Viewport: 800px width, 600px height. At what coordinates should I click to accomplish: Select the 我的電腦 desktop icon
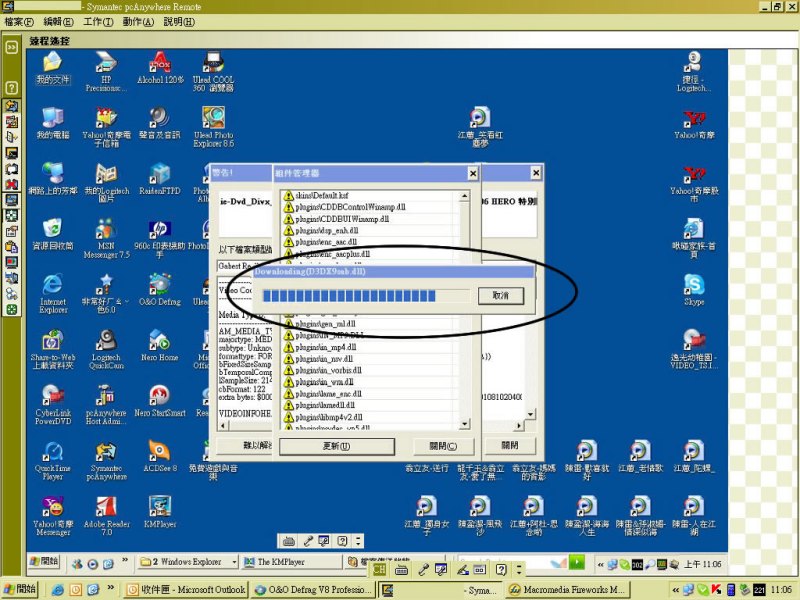(53, 123)
